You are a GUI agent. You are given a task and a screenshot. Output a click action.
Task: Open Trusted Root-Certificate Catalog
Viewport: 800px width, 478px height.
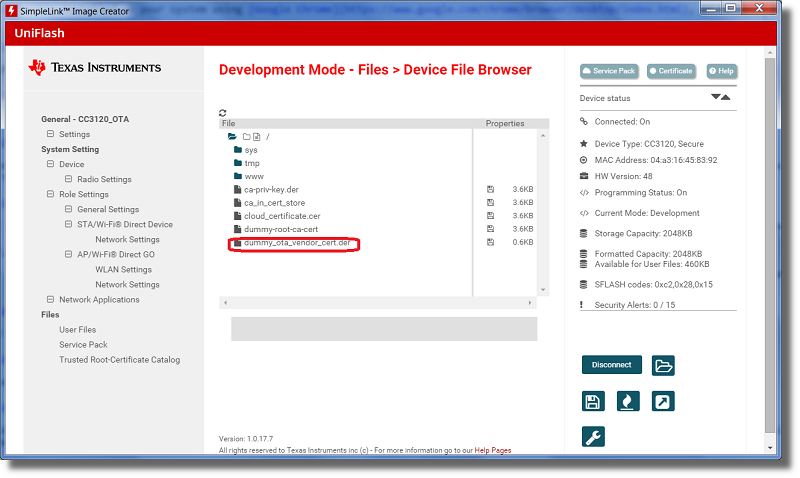[x=119, y=359]
